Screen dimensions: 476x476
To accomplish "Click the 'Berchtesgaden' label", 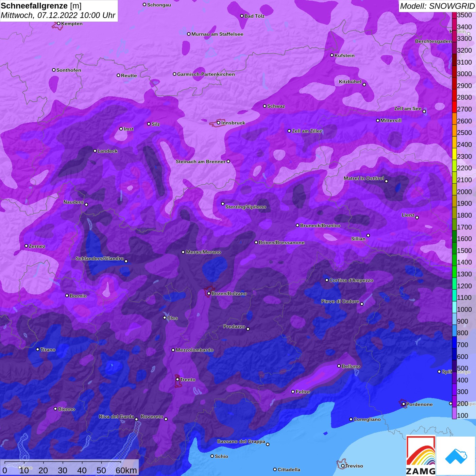I will click(434, 41).
